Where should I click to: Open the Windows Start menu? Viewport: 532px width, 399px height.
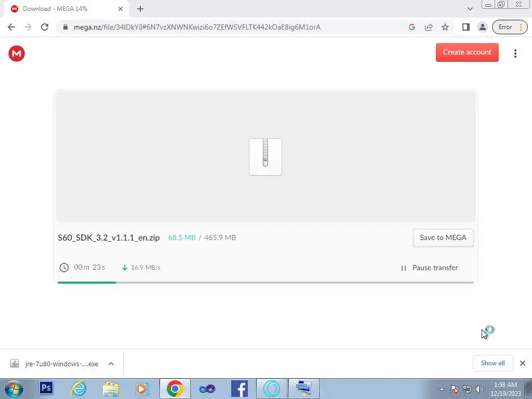(x=14, y=389)
